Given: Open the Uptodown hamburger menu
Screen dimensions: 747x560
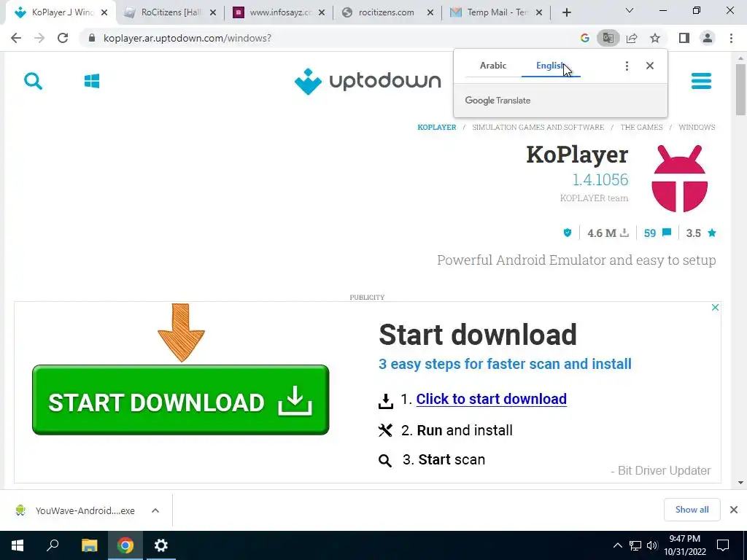Looking at the screenshot, I should (x=701, y=81).
